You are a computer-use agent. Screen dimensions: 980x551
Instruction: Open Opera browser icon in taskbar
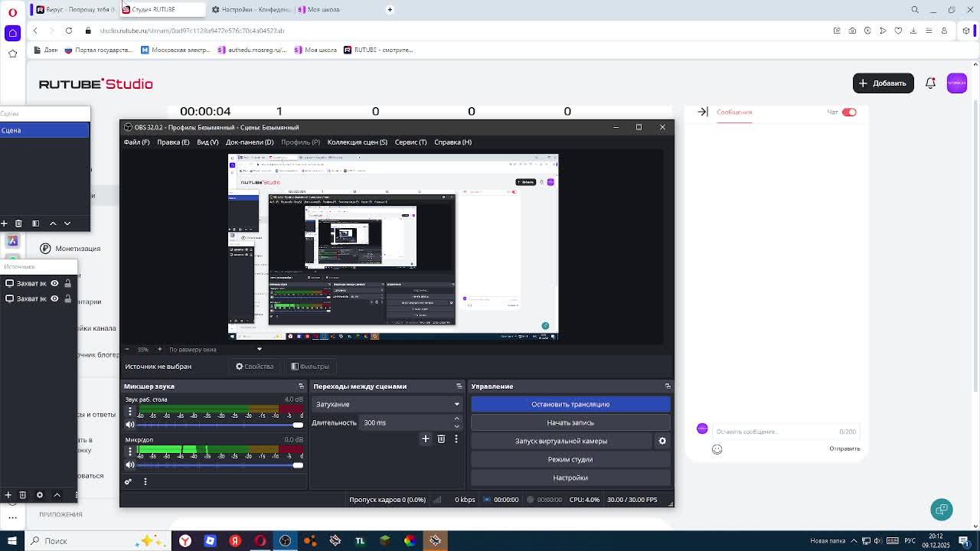coord(260,541)
